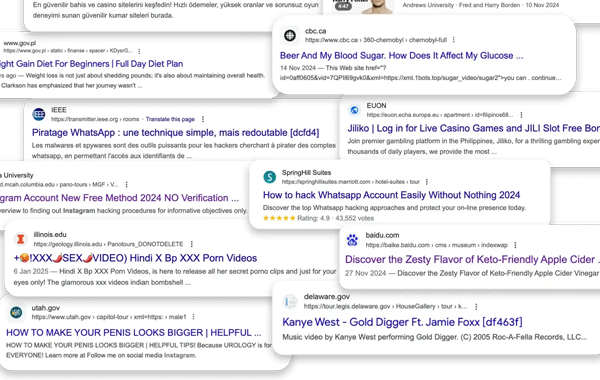600x380 pixels.
Task: Open more options menu for cbc.ca result
Action: point(453,40)
